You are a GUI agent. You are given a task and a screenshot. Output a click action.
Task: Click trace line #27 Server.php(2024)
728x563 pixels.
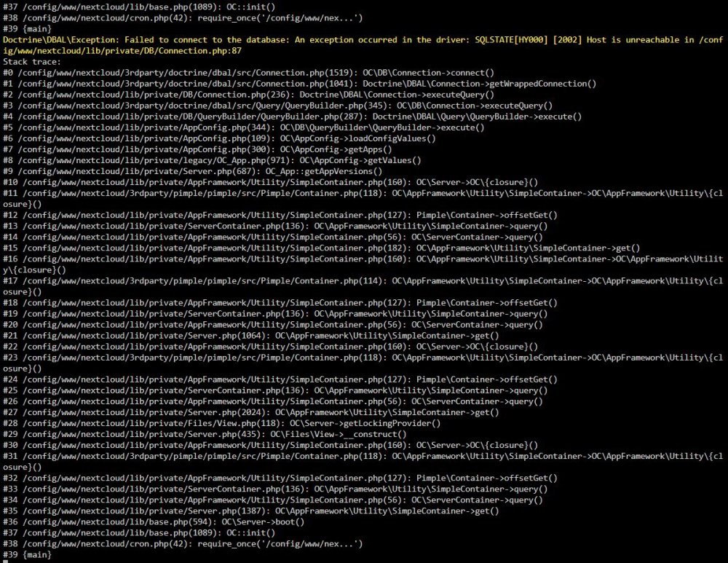tap(250, 412)
